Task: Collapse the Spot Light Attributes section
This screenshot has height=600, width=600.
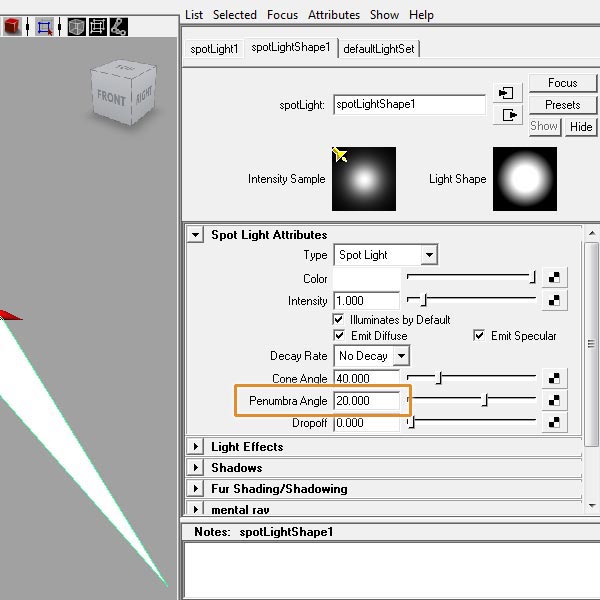Action: point(196,235)
